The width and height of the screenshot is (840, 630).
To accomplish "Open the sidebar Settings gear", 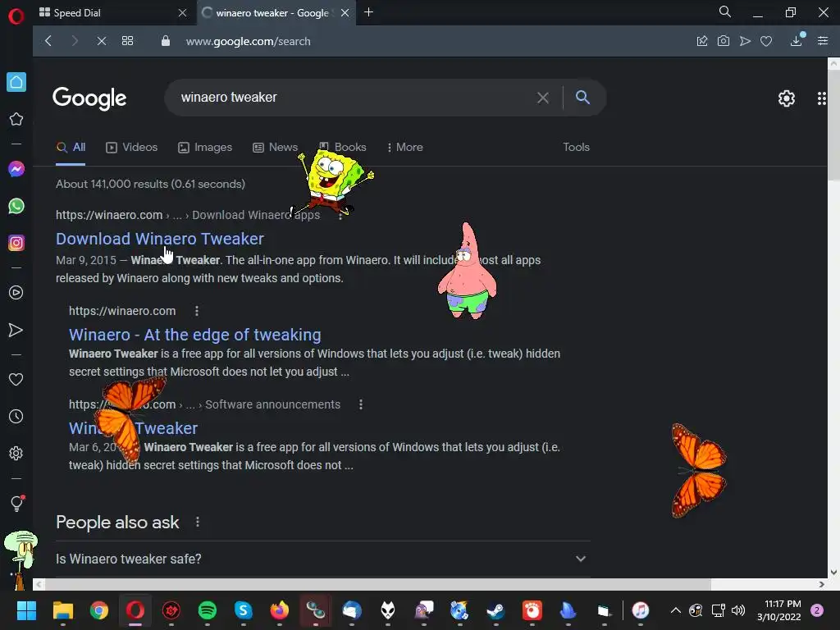I will pos(16,453).
